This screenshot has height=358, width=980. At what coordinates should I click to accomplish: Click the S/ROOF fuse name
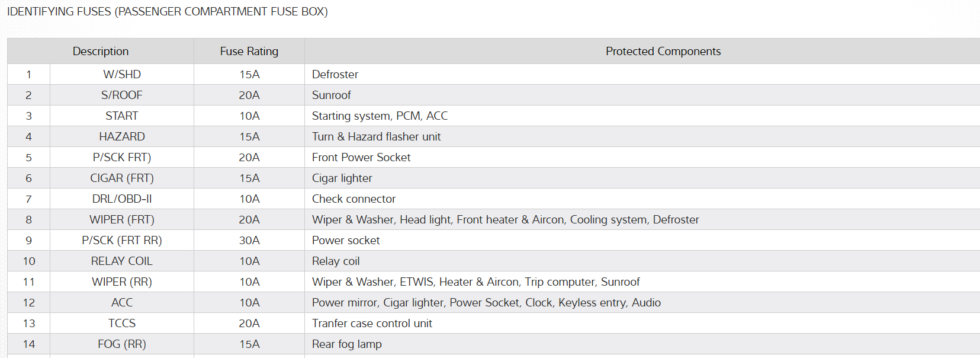coord(122,95)
